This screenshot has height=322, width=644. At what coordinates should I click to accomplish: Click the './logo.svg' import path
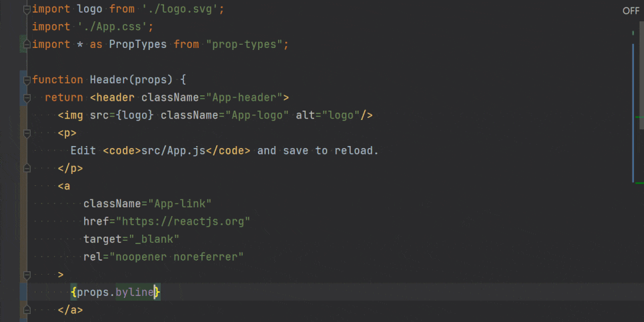point(179,9)
